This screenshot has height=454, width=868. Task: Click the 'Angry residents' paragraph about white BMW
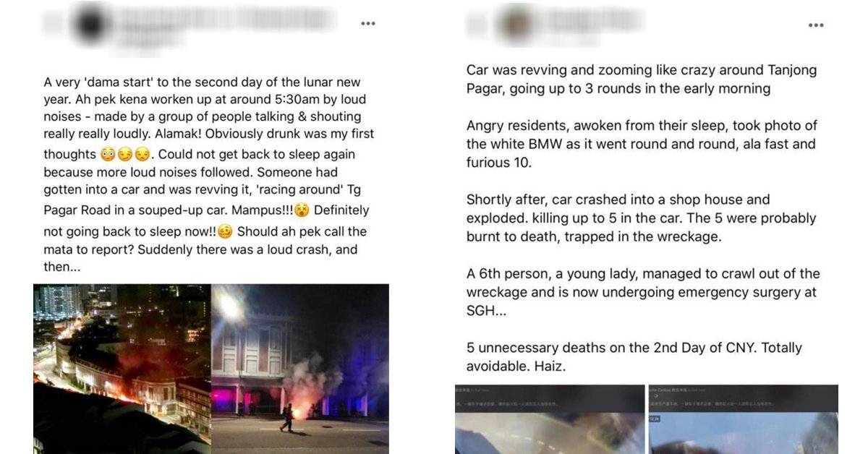pos(641,144)
